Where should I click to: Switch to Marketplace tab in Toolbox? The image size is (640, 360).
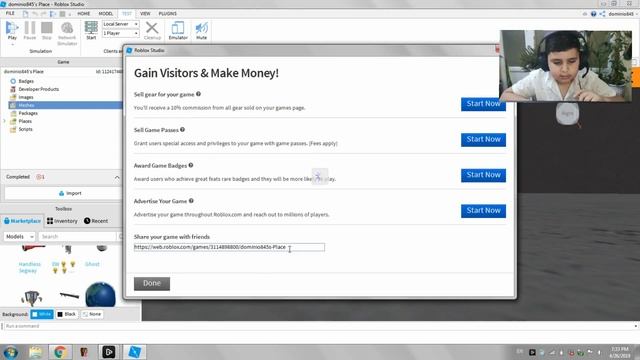pyautogui.click(x=22, y=221)
